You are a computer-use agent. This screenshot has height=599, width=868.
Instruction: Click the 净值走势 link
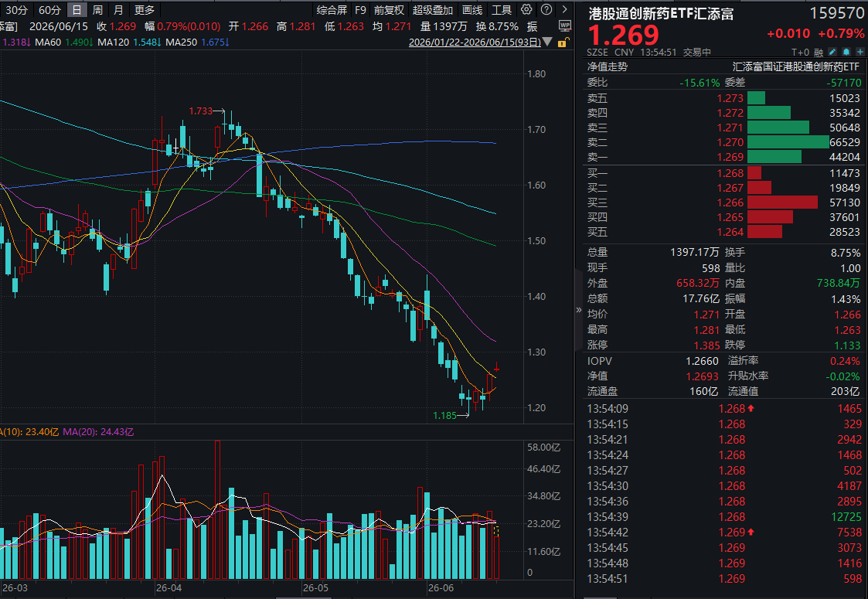tap(608, 67)
